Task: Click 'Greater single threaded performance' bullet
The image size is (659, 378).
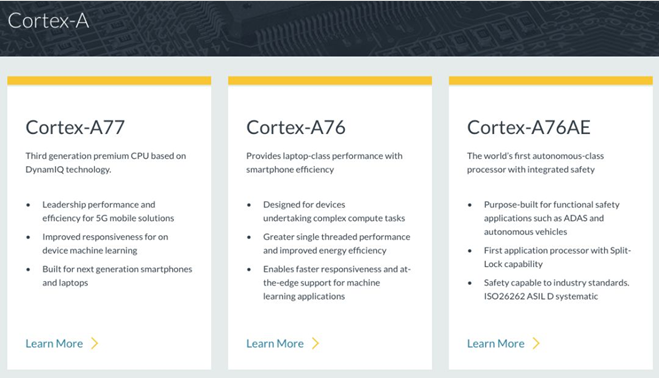Action: [337, 243]
